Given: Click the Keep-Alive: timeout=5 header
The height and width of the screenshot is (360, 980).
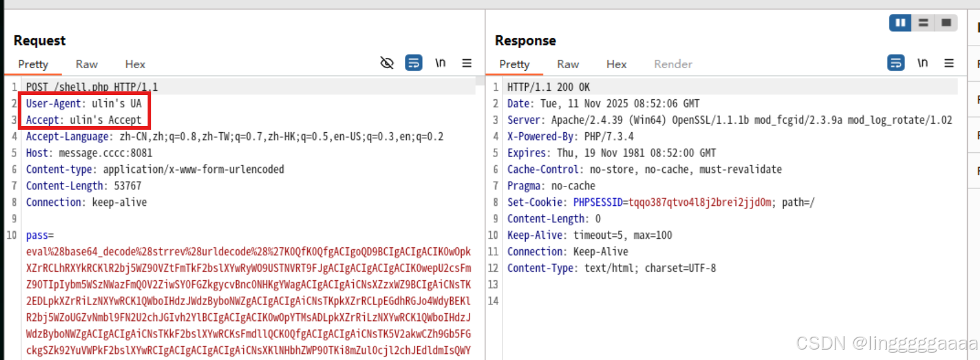Looking at the screenshot, I should (590, 235).
